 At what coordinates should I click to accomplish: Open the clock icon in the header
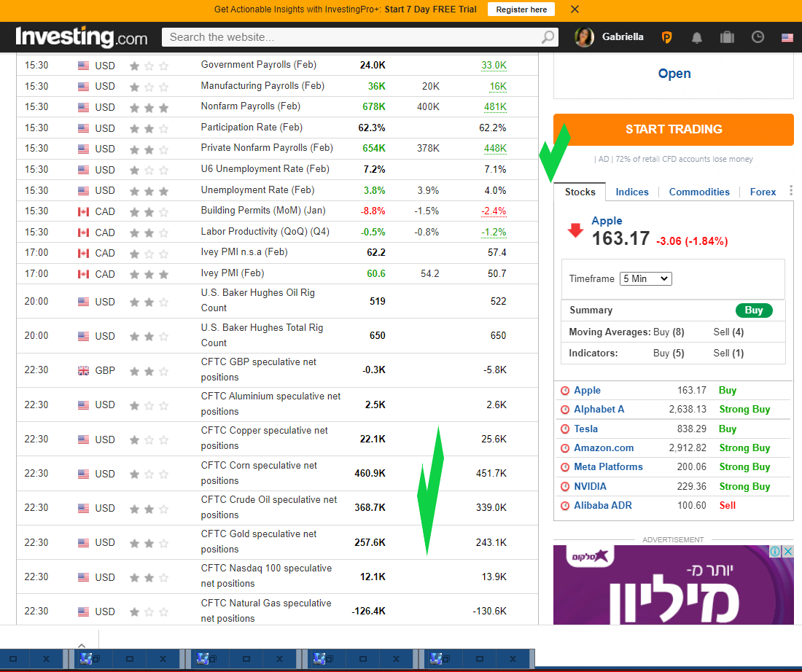[x=758, y=37]
